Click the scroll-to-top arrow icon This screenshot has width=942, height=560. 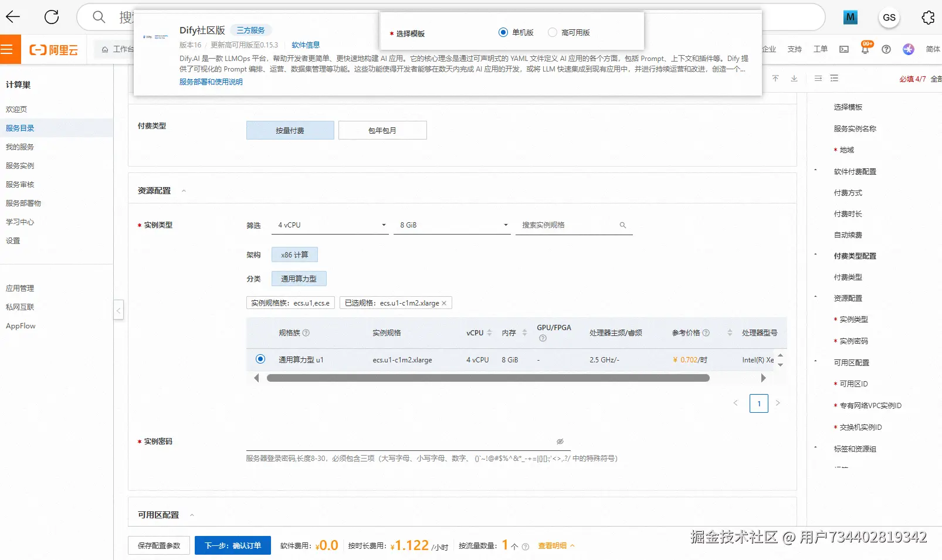pyautogui.click(x=775, y=78)
